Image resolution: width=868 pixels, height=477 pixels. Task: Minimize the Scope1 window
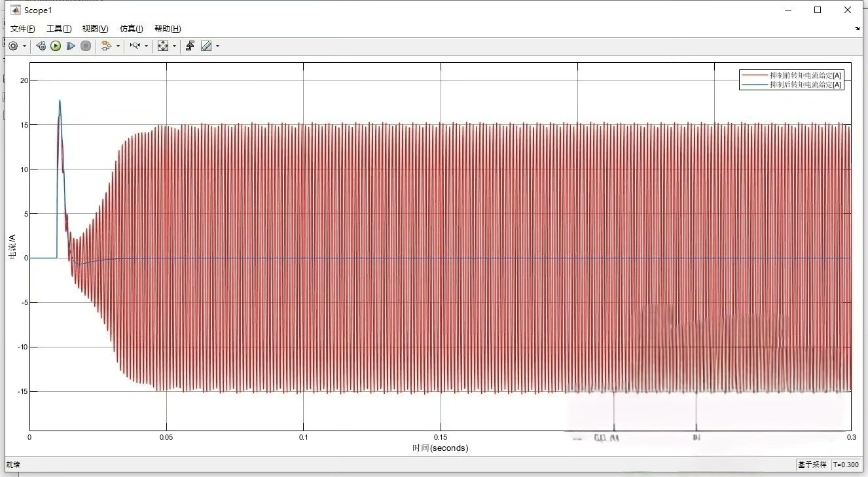788,10
